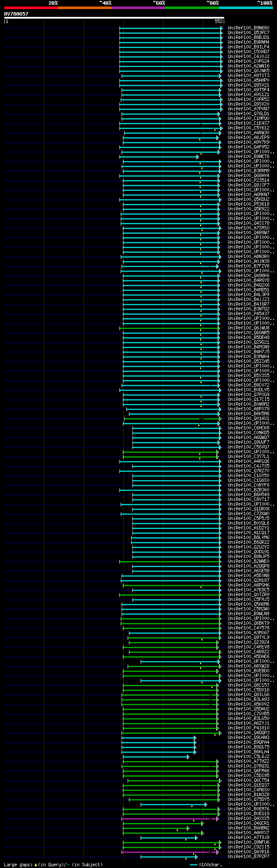Image resolution: width=277 pixels, height=868 pixels.
Task: Click the alignment arrowhead for UniRef100_B9N680
Action: click(x=222, y=28)
